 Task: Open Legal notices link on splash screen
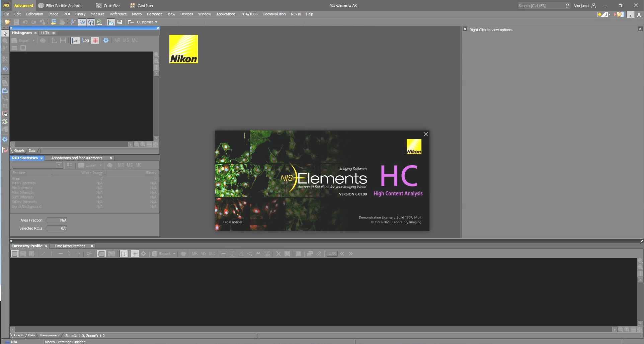[x=233, y=222]
